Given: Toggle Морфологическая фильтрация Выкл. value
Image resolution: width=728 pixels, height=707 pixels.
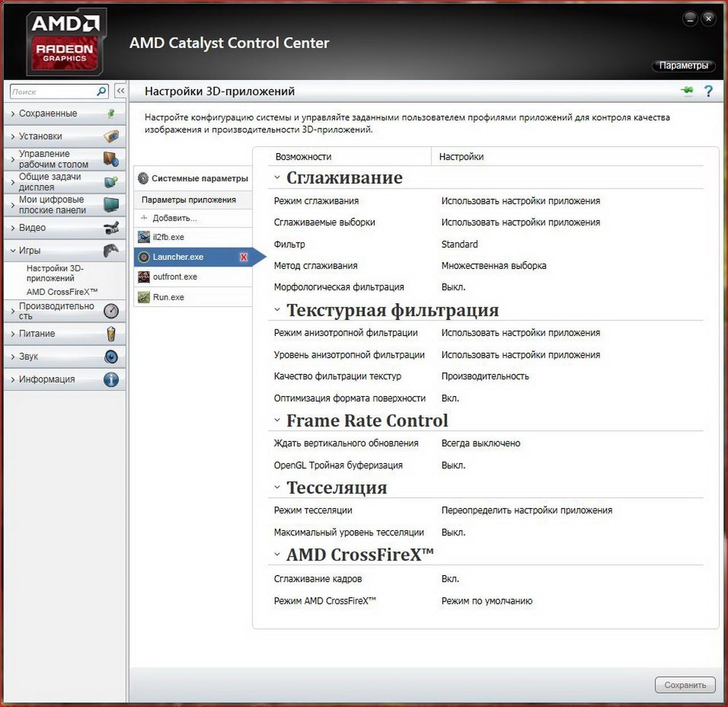Looking at the screenshot, I should pos(453,287).
